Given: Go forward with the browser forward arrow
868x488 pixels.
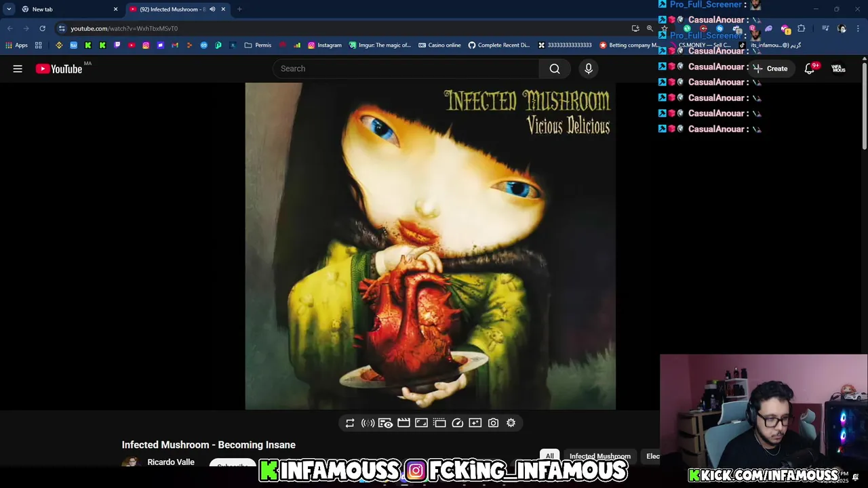Looking at the screenshot, I should [26, 28].
